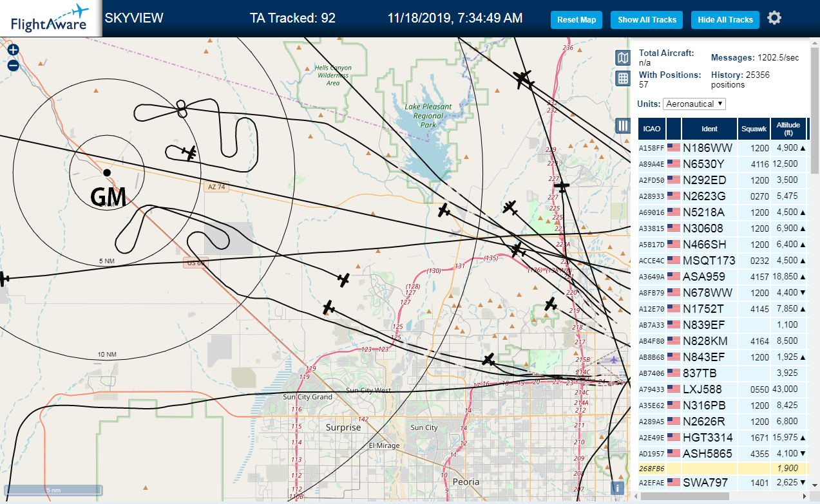Select the aircraft near Lake Pleasant top
Image resolution: width=820 pixels, height=504 pixels.
(524, 80)
